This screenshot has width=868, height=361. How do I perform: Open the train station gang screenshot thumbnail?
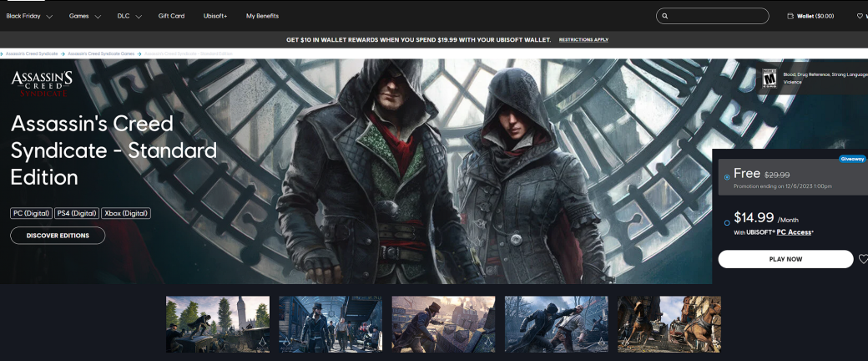(331, 324)
